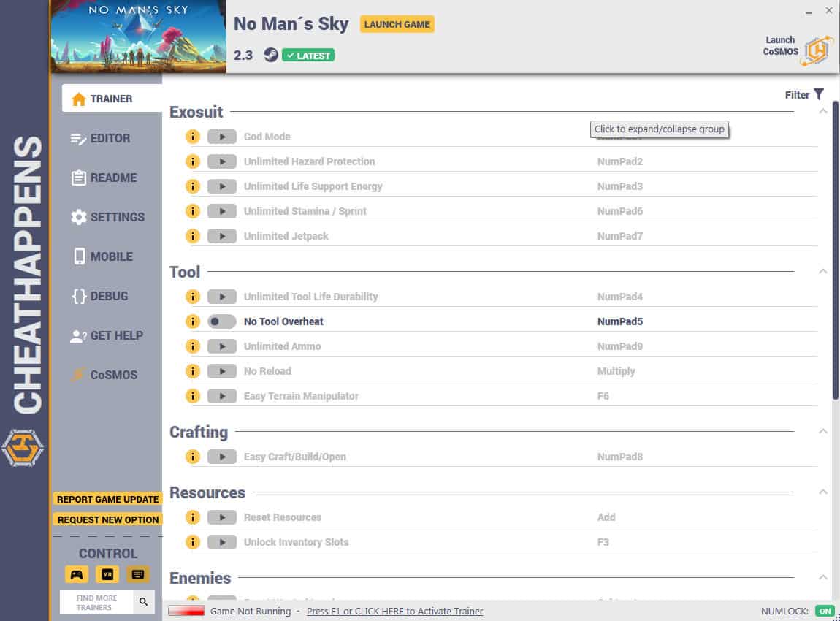Open the Trainer tab
840x621 pixels.
click(x=112, y=99)
